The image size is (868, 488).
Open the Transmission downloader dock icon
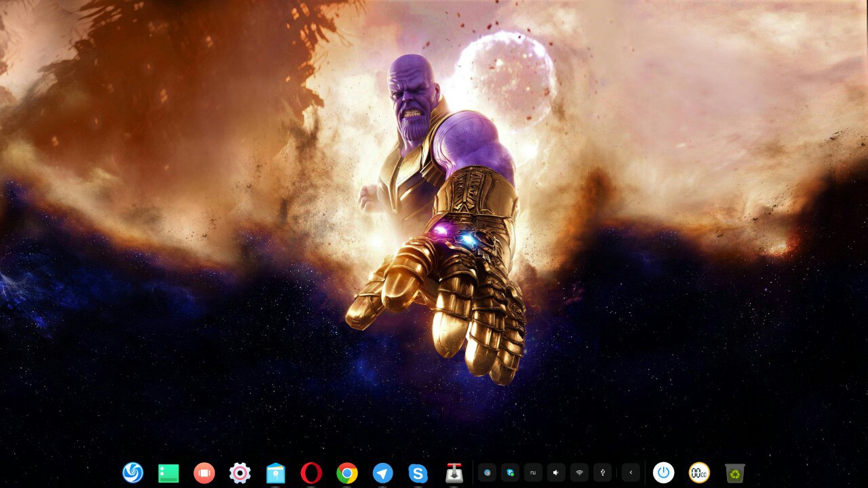tap(454, 472)
